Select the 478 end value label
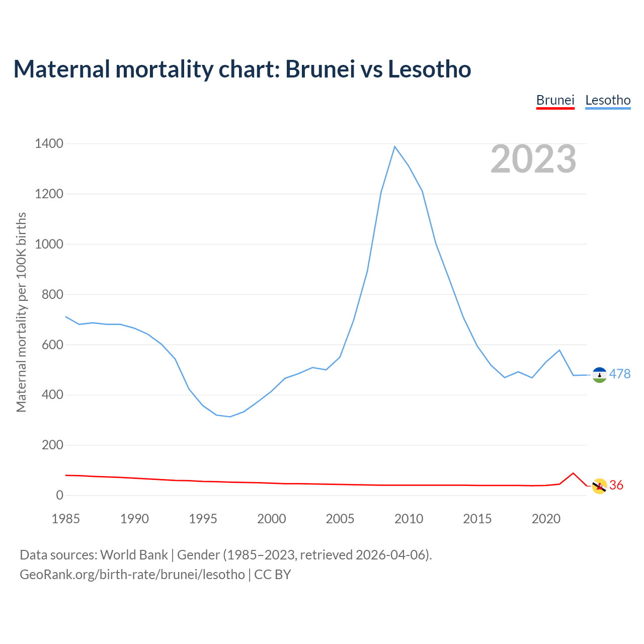The width and height of the screenshot is (644, 644). (x=619, y=374)
